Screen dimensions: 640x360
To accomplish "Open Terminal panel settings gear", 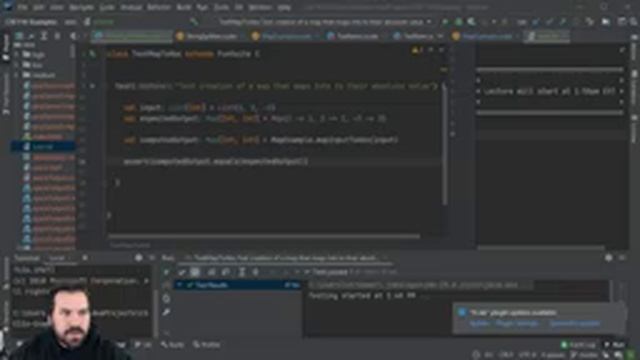I will [138, 258].
